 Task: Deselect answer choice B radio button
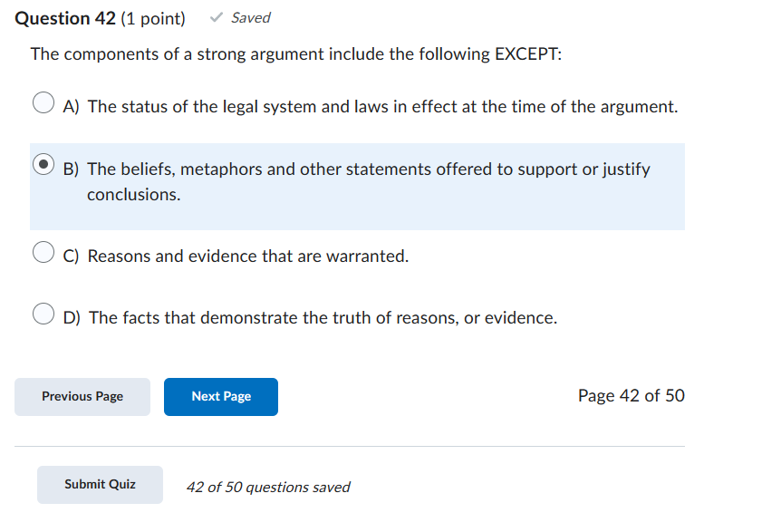click(43, 164)
